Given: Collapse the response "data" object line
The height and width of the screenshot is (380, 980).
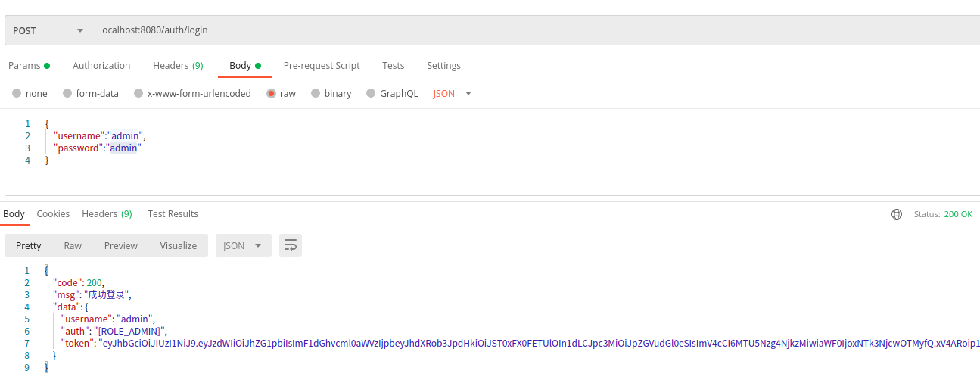Looking at the screenshot, I should coord(70,307).
